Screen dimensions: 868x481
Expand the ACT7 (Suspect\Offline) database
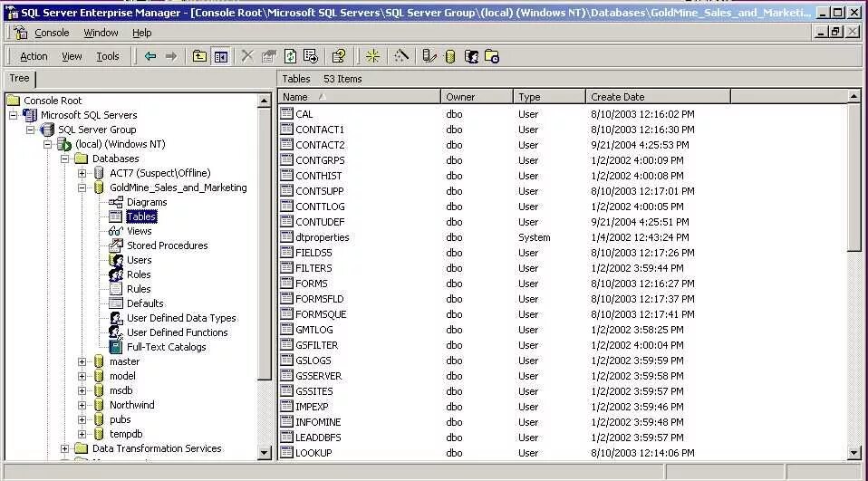click(82, 173)
